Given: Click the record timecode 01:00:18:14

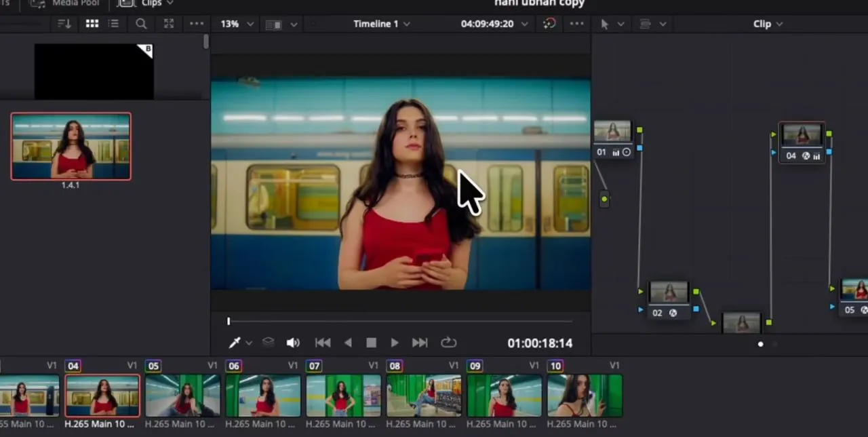Looking at the screenshot, I should [x=540, y=343].
